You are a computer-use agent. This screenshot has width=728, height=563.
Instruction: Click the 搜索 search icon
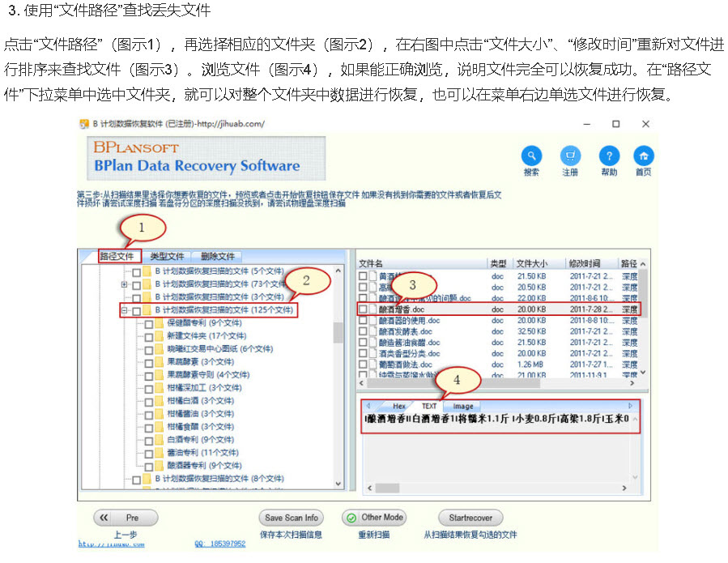[531, 156]
